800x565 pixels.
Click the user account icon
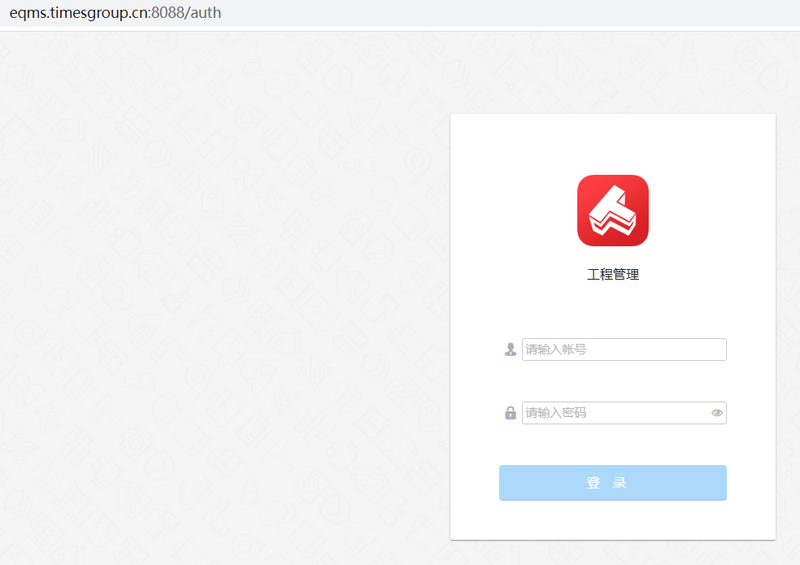510,350
